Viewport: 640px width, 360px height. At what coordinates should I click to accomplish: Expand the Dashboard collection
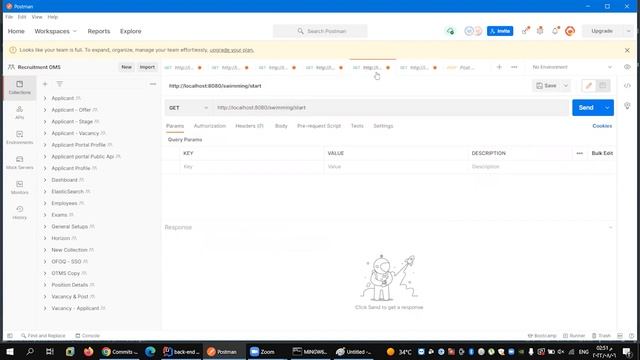coord(45,180)
